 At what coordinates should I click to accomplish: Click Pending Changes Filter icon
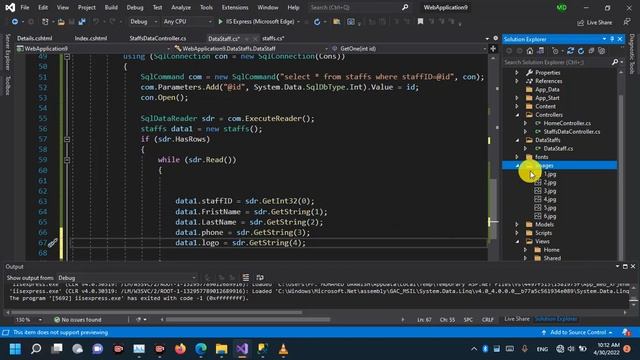click(x=555, y=51)
